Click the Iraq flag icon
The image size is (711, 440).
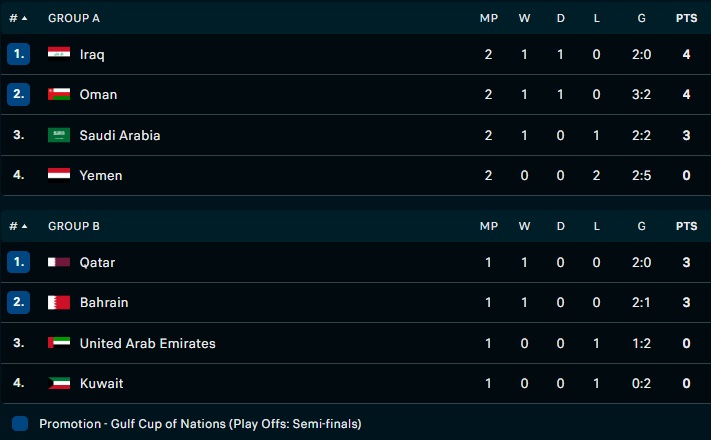(x=59, y=54)
